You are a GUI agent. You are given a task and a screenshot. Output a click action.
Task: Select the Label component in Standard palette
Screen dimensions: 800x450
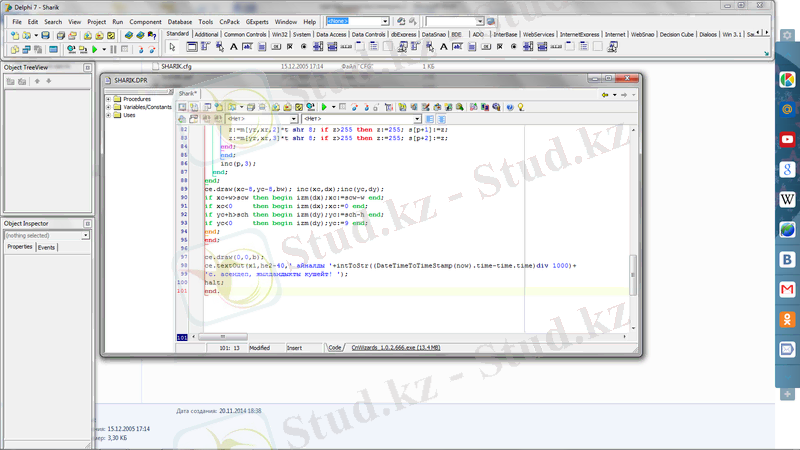pos(233,47)
